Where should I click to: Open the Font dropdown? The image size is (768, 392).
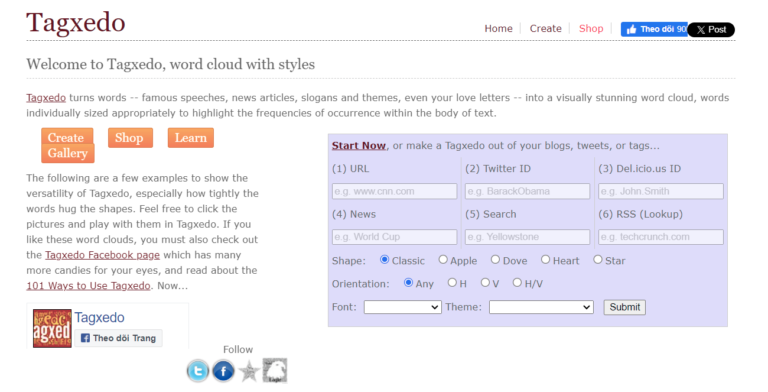point(403,307)
